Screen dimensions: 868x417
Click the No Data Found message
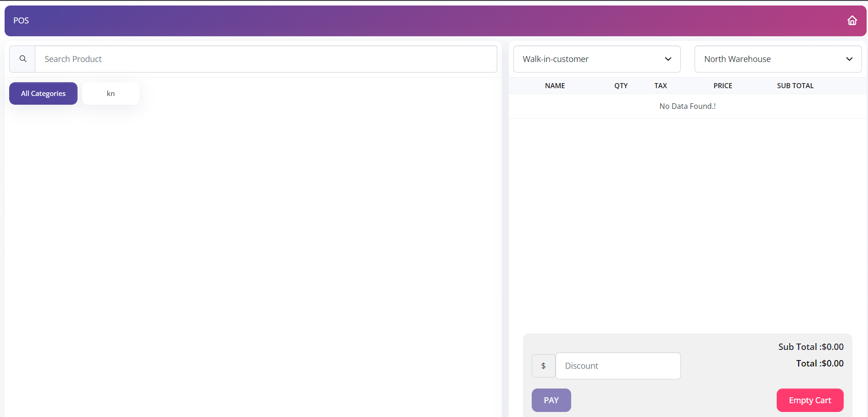click(x=687, y=106)
